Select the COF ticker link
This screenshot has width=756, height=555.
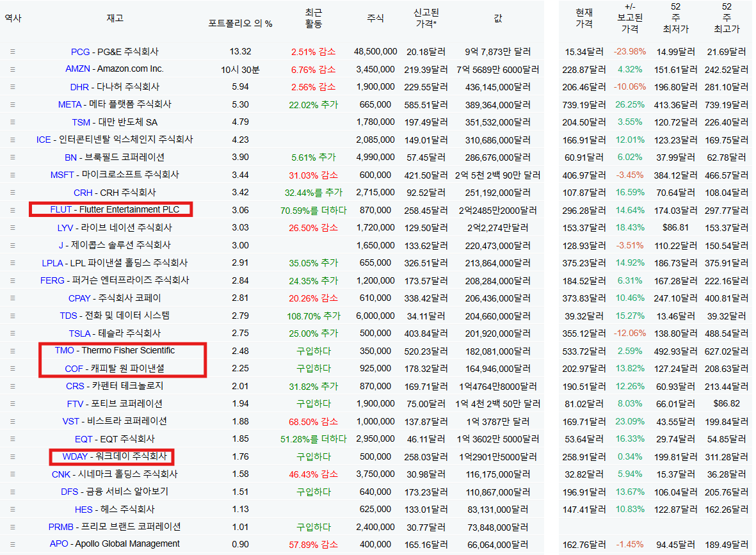tap(74, 368)
